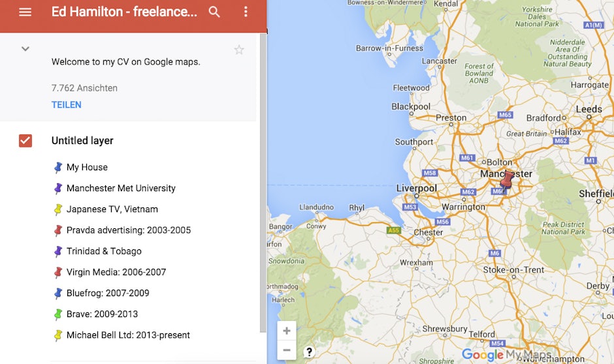Open the three-dot more options menu

[246, 12]
